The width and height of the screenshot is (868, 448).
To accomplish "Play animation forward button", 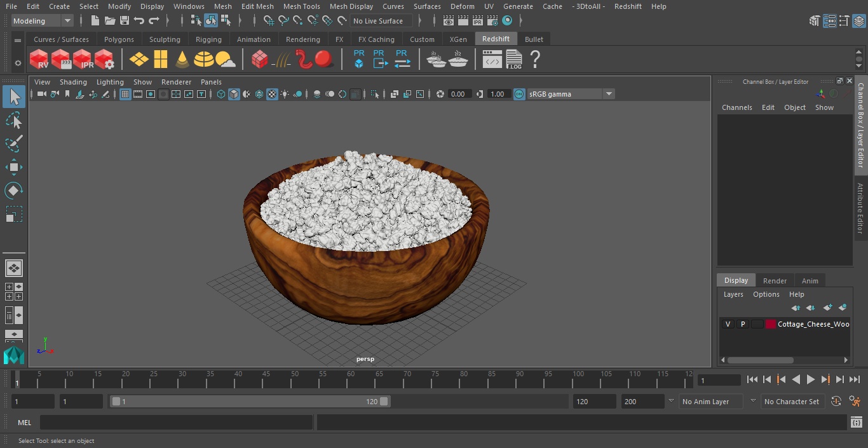I will 811,379.
